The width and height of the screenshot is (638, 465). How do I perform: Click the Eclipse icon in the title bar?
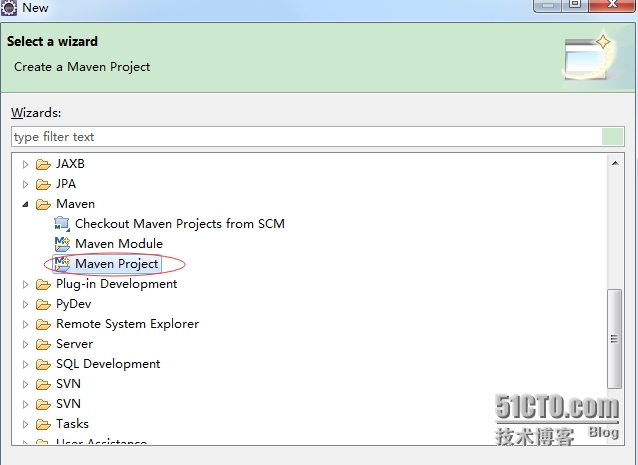click(9, 7)
